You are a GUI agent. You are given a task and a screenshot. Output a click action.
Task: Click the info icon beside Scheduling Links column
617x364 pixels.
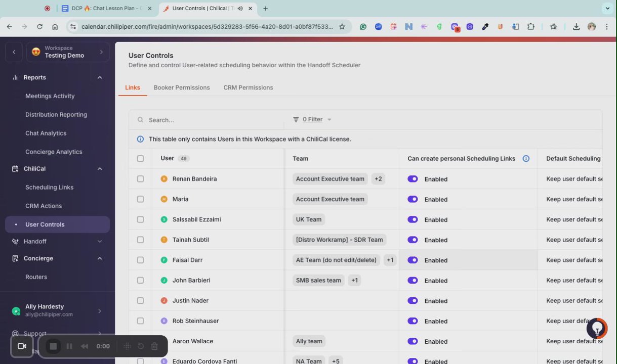[526, 159]
